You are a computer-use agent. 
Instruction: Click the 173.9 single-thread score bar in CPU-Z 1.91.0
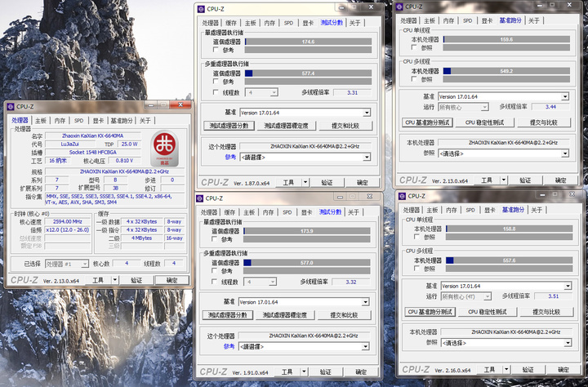pyautogui.click(x=307, y=231)
